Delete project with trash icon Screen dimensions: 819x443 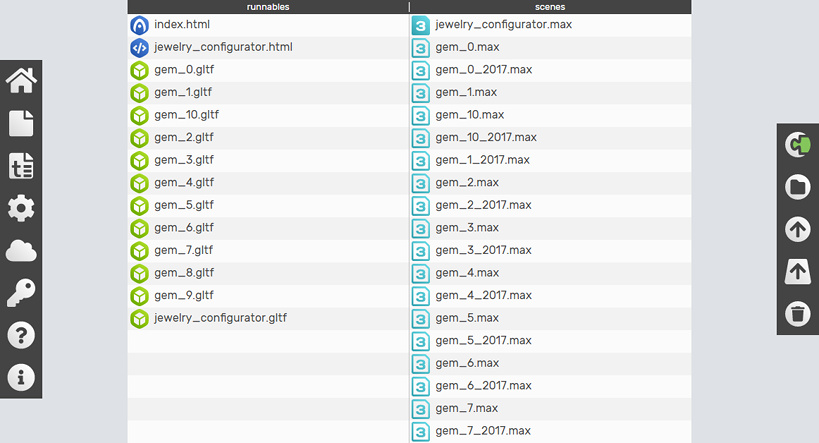(798, 313)
